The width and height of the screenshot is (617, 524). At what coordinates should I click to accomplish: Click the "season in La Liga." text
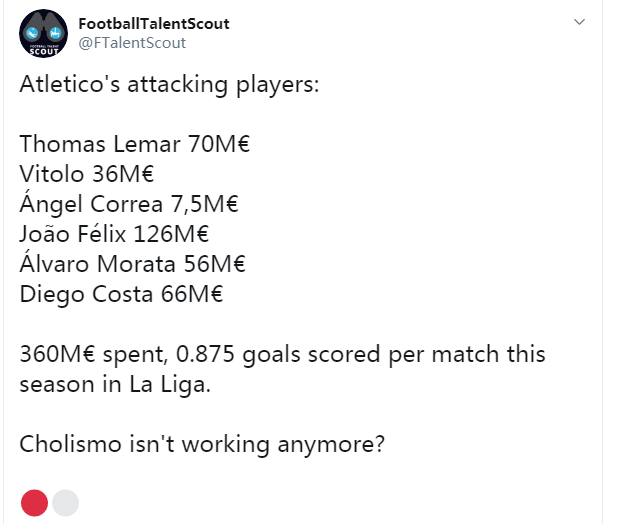pyautogui.click(x=115, y=384)
